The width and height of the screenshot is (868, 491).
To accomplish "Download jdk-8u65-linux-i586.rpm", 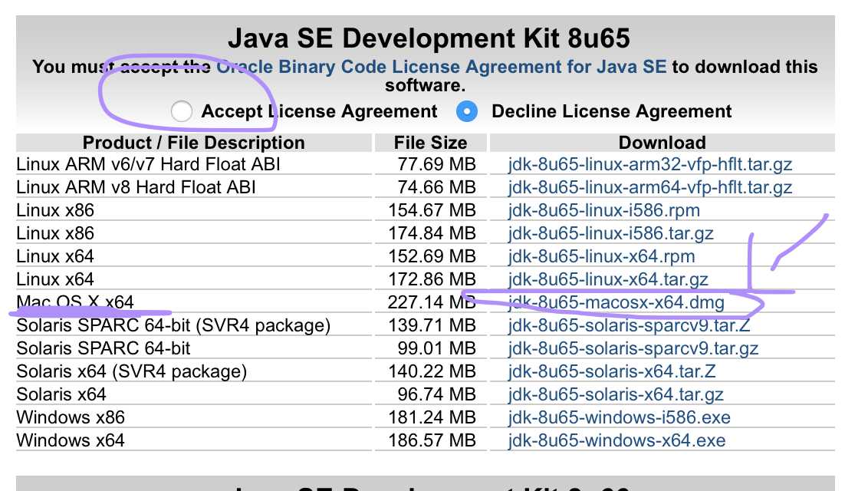I will pyautogui.click(x=604, y=210).
